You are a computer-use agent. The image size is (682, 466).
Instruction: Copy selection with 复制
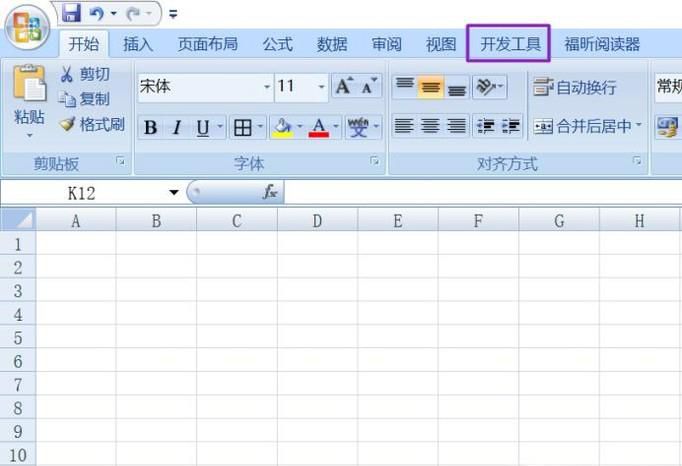click(x=85, y=99)
